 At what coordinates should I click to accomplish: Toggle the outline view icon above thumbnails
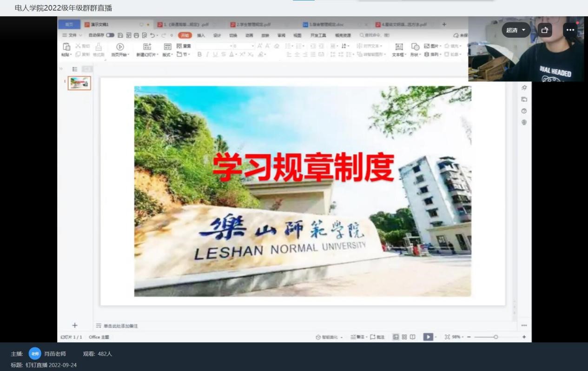[75, 69]
